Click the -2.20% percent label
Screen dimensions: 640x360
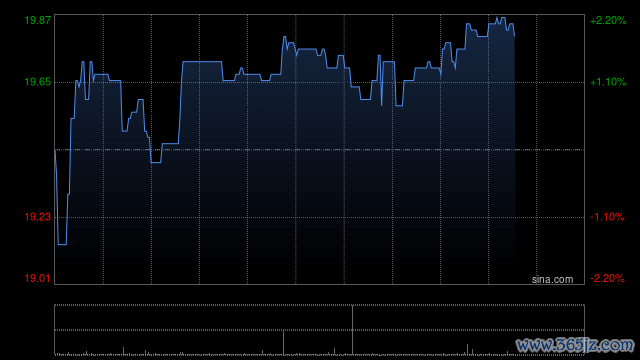coord(607,278)
